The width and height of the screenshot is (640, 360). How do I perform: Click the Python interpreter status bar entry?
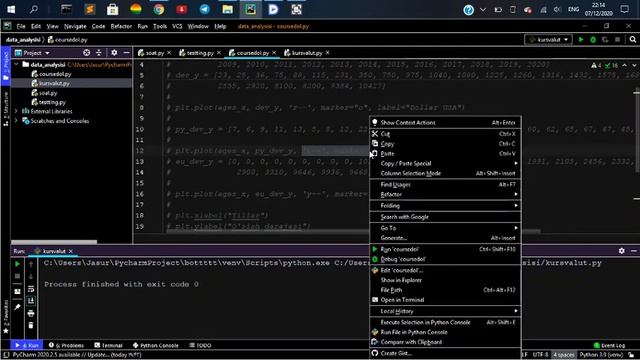[602, 355]
